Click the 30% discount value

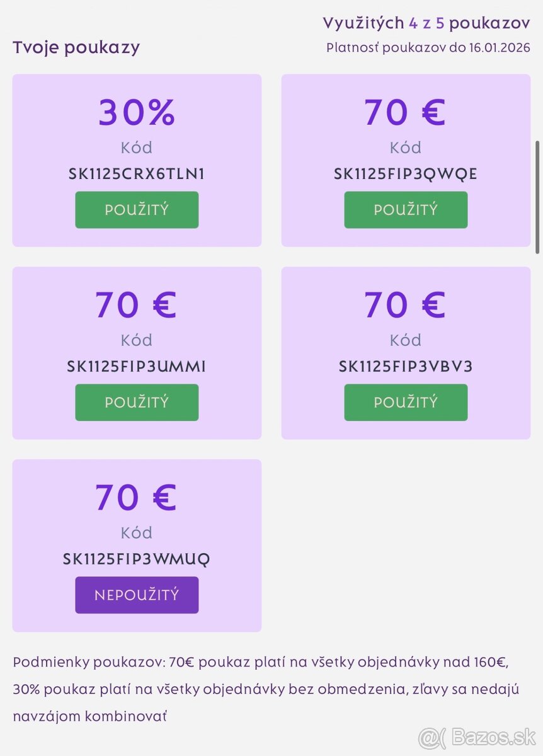coord(137,112)
